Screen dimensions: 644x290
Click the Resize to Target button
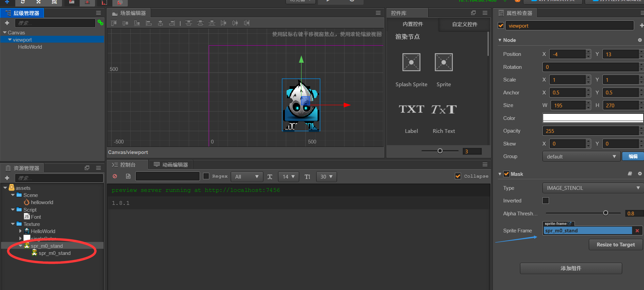pos(616,244)
